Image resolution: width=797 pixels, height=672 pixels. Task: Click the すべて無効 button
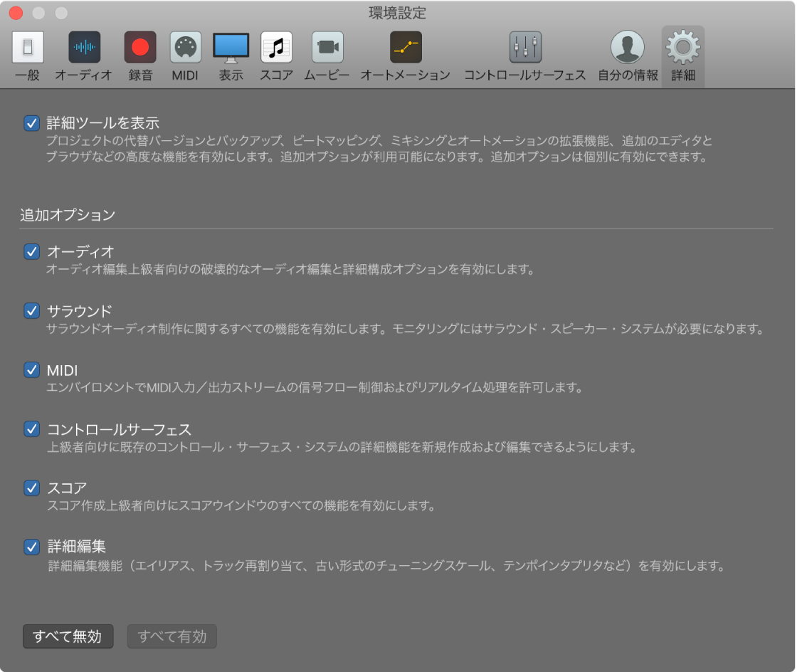(68, 636)
